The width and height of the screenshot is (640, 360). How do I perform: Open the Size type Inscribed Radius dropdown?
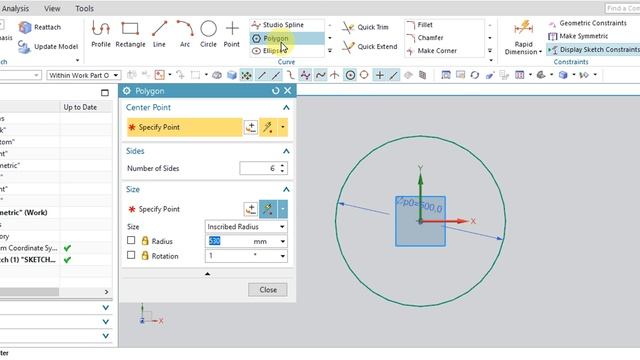[x=246, y=227]
